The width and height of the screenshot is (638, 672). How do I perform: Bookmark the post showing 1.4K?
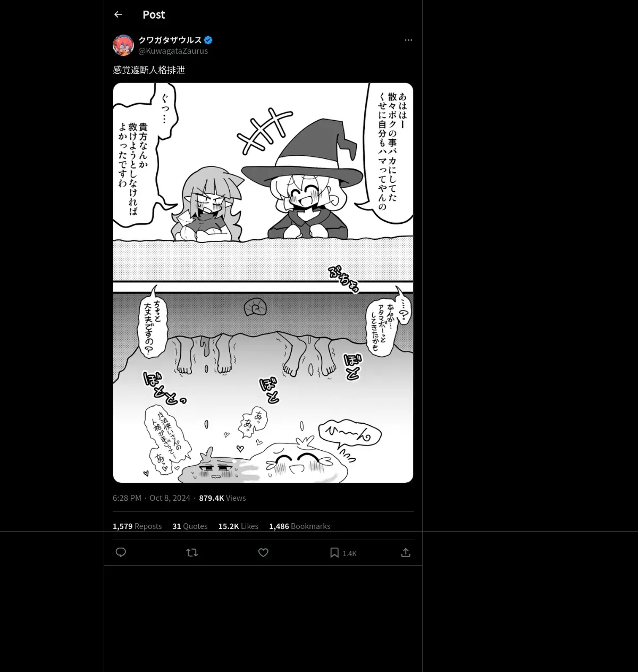pos(343,553)
